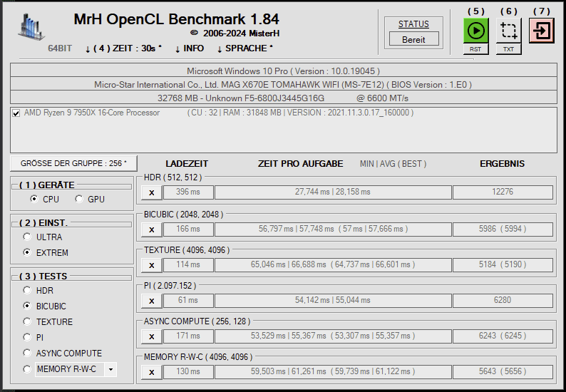Click BICUBIC result 5986 ( 5994 )

point(503,229)
